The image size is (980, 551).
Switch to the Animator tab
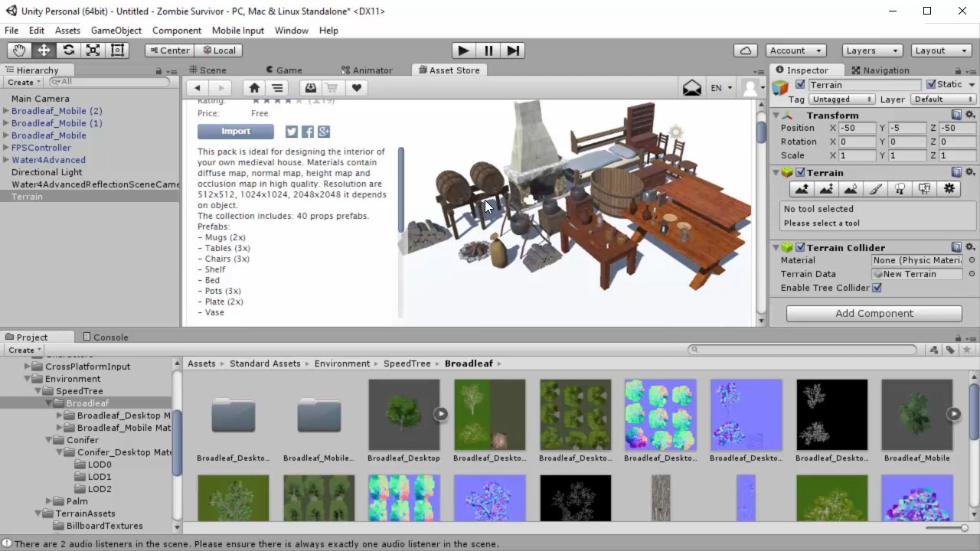367,70
